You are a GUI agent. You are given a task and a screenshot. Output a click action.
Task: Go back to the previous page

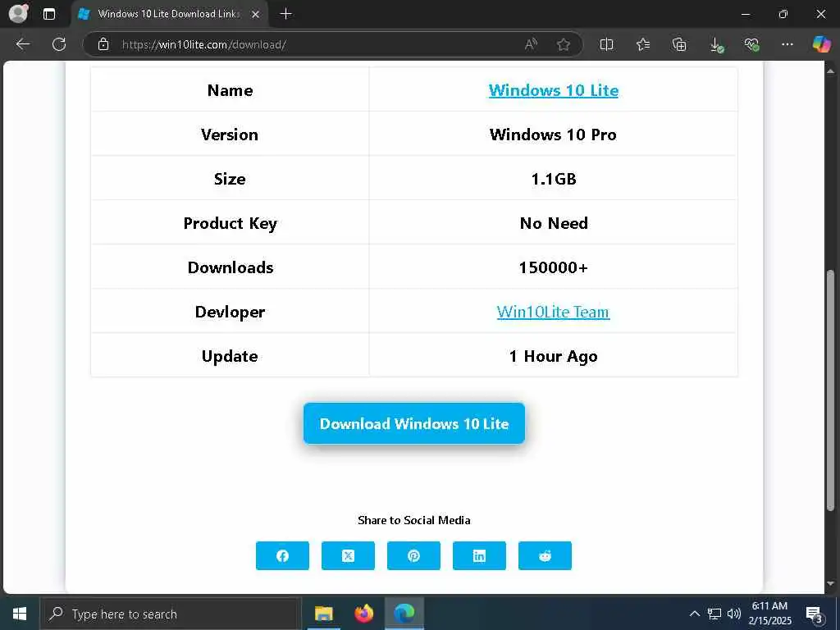tap(22, 44)
